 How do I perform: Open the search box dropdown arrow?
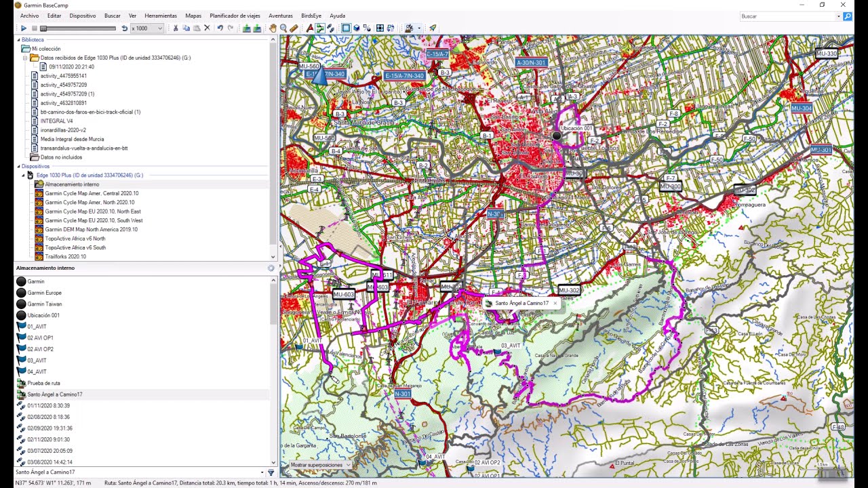(x=838, y=16)
